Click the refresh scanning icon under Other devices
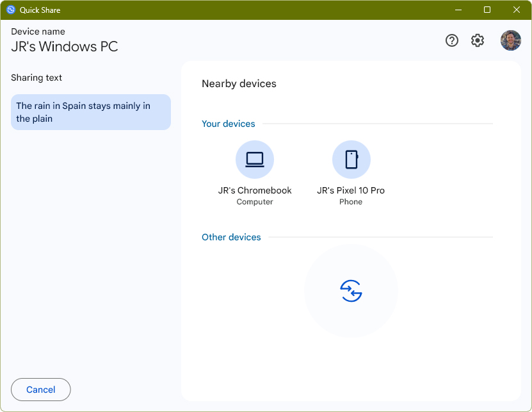532x412 pixels. pos(351,290)
